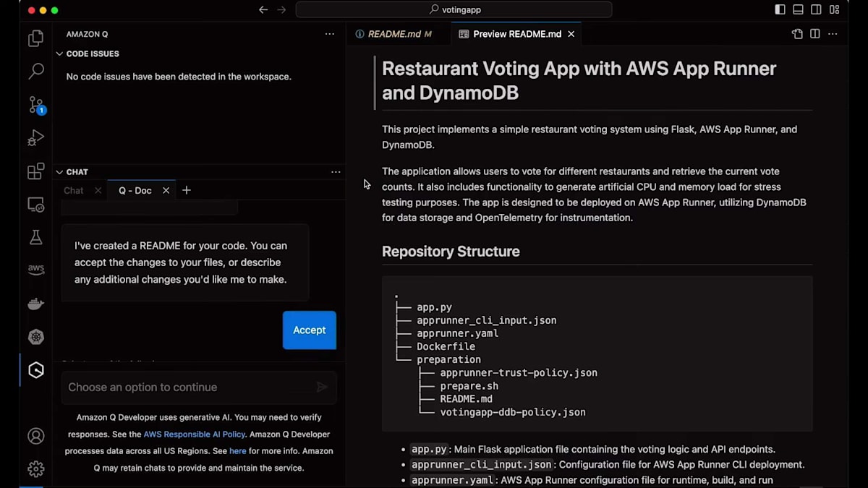The image size is (868, 488).
Task: Accept the generated README changes
Action: pos(310,330)
